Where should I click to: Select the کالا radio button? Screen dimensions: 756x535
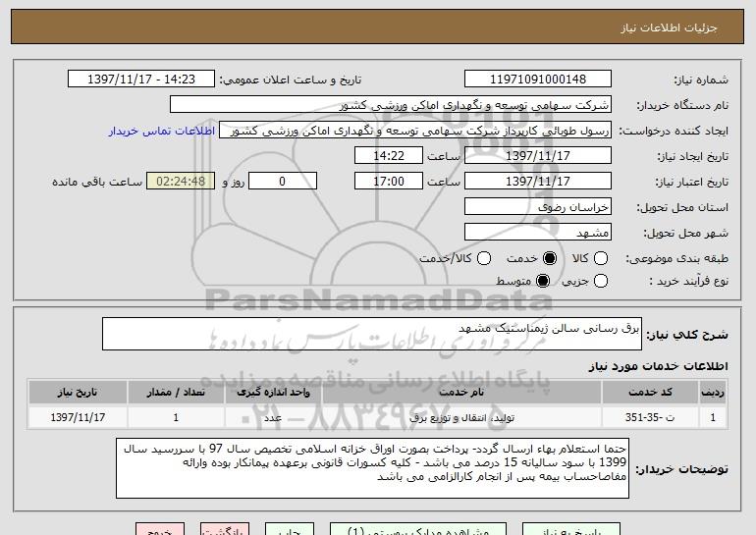coord(600,259)
